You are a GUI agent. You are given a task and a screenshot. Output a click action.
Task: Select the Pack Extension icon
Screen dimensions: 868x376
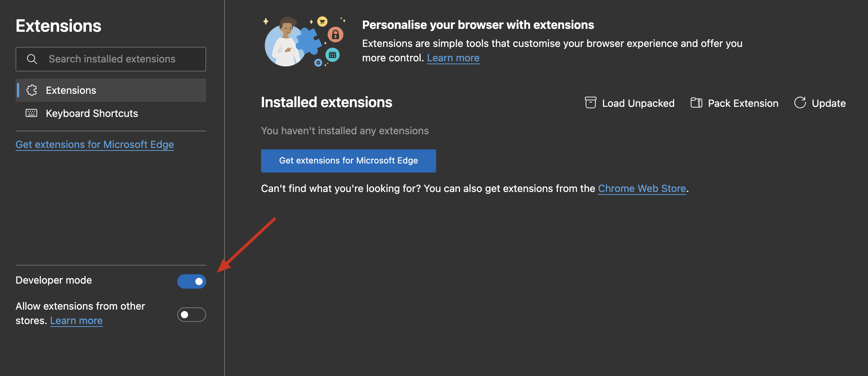point(696,103)
